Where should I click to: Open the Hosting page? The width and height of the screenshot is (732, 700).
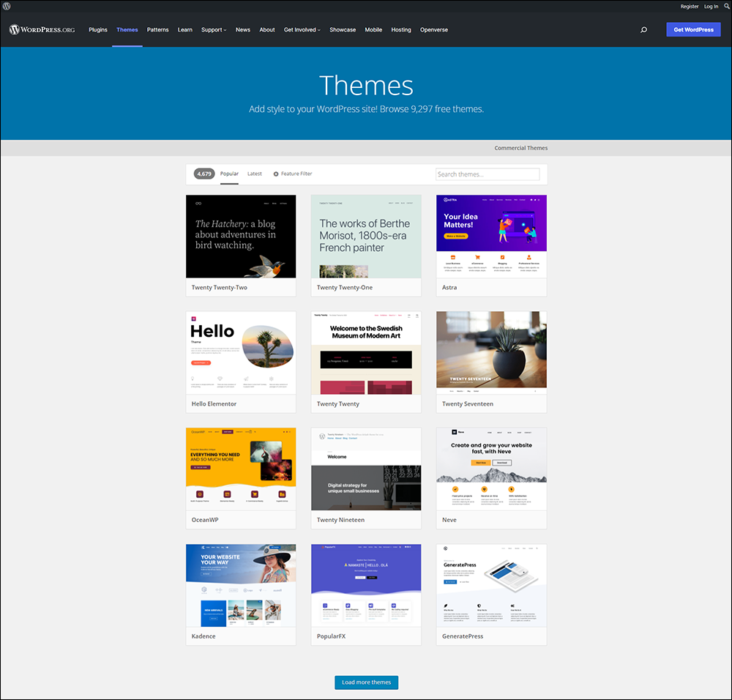(x=401, y=29)
